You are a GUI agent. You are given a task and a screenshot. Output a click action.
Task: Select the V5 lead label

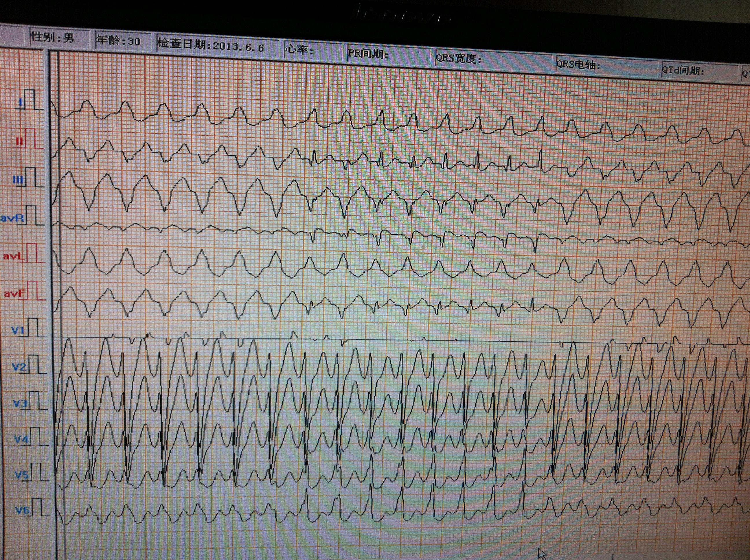pyautogui.click(x=22, y=475)
